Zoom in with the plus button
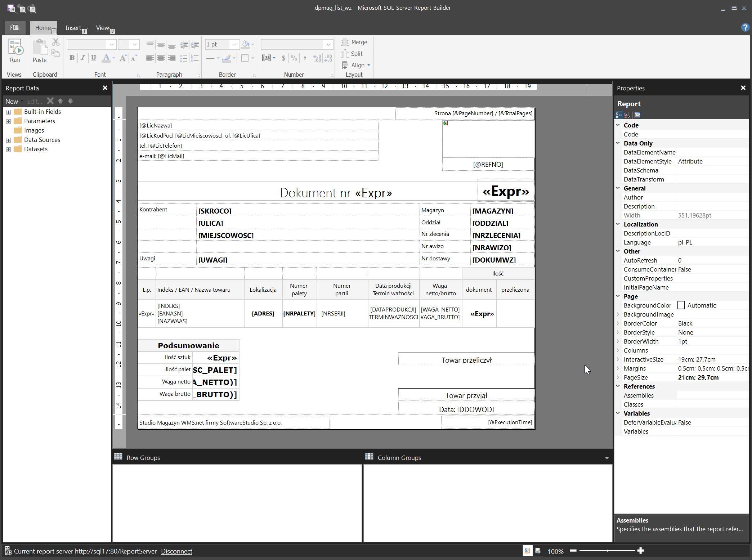752x560 pixels. click(640, 551)
